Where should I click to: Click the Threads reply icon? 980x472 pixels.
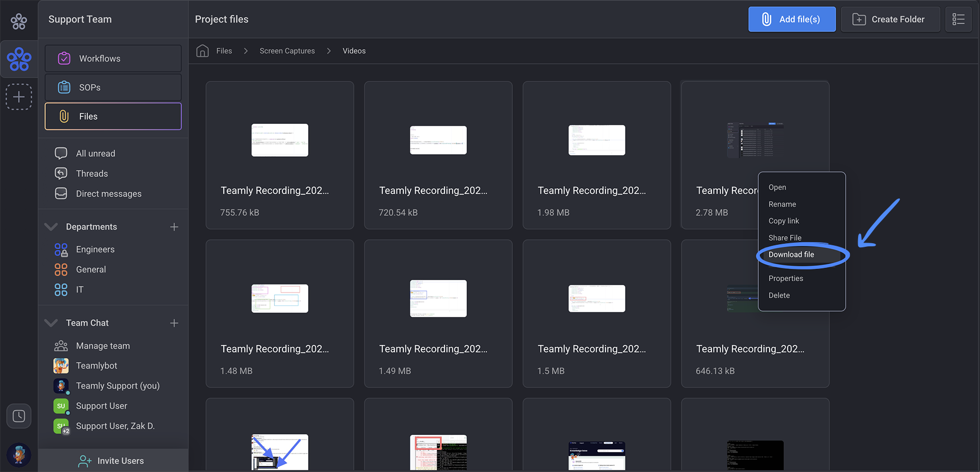click(x=61, y=173)
